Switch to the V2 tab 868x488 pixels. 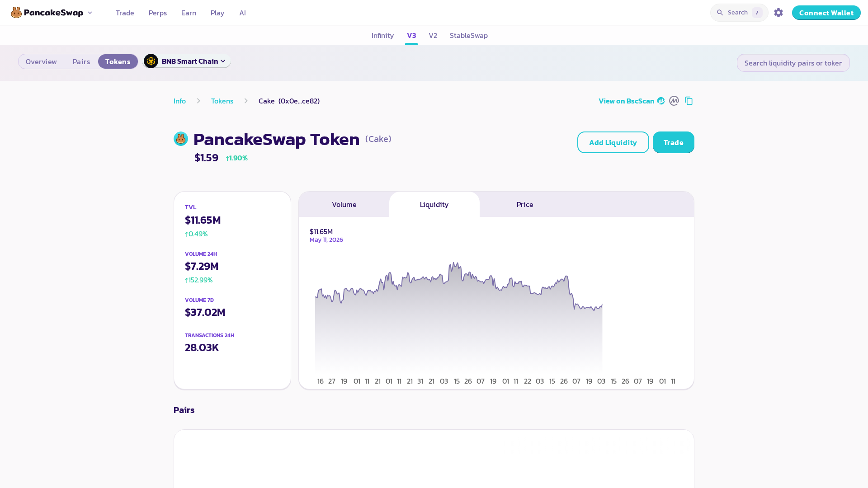click(x=433, y=35)
